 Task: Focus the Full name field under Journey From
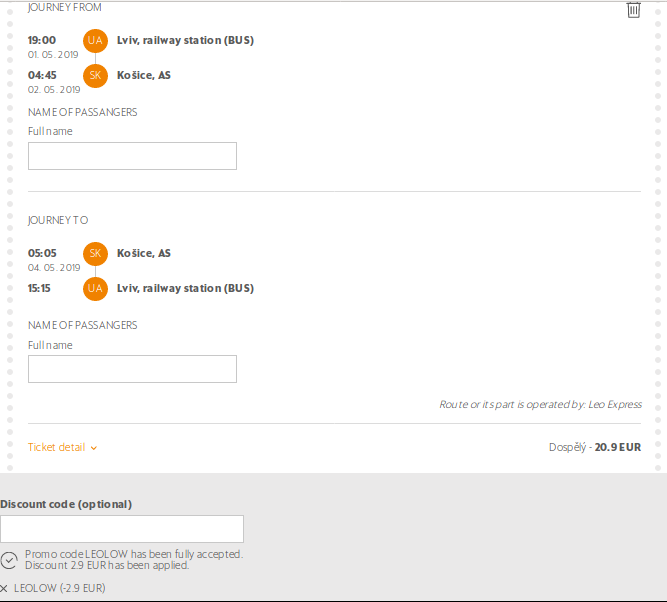[x=132, y=156]
